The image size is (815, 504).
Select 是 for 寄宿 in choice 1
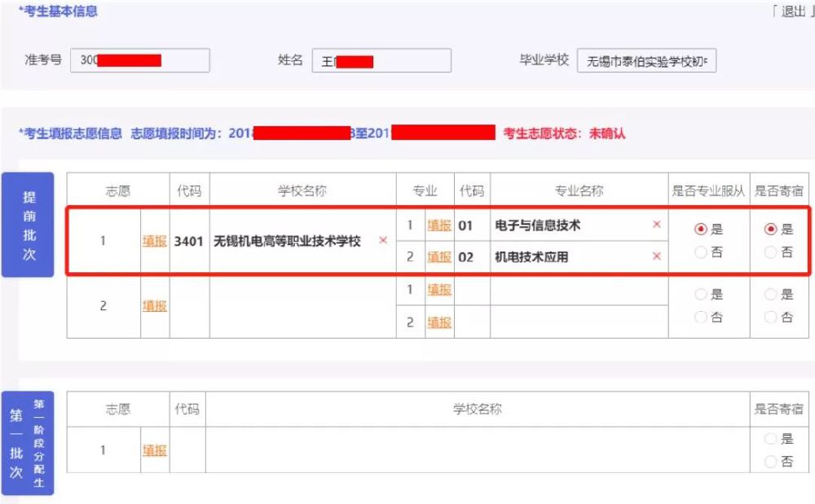pyautogui.click(x=771, y=229)
